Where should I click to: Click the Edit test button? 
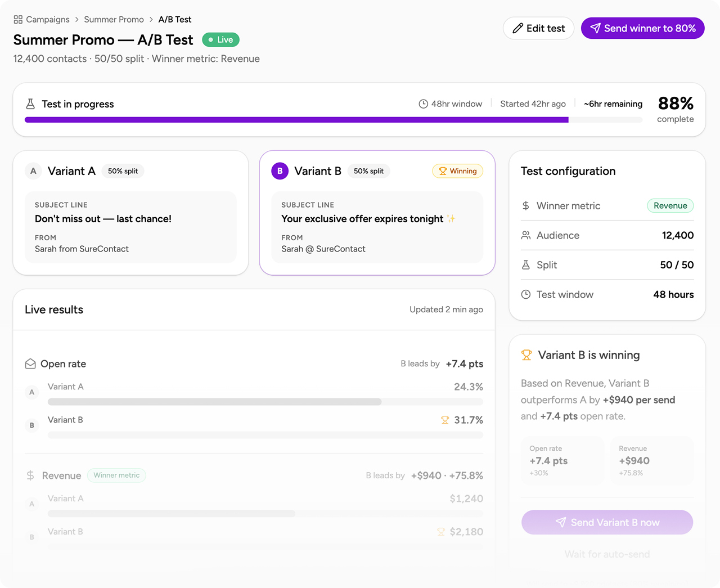tap(538, 28)
